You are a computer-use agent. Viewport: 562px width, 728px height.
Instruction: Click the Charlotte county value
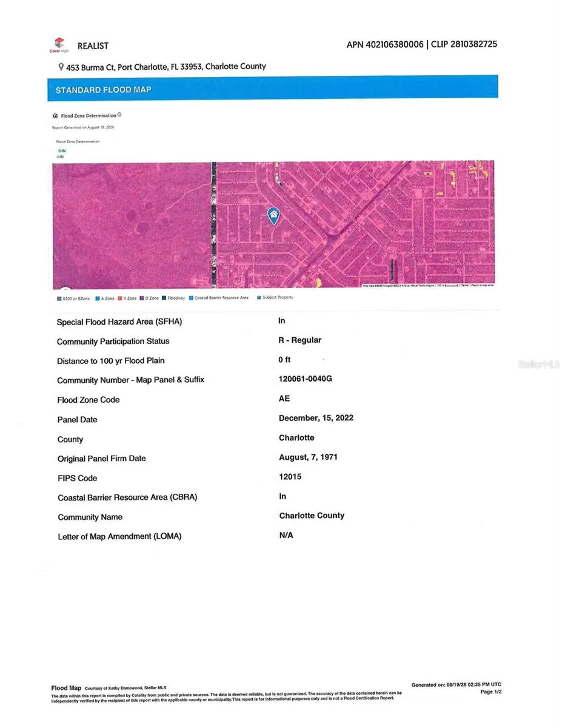point(296,437)
